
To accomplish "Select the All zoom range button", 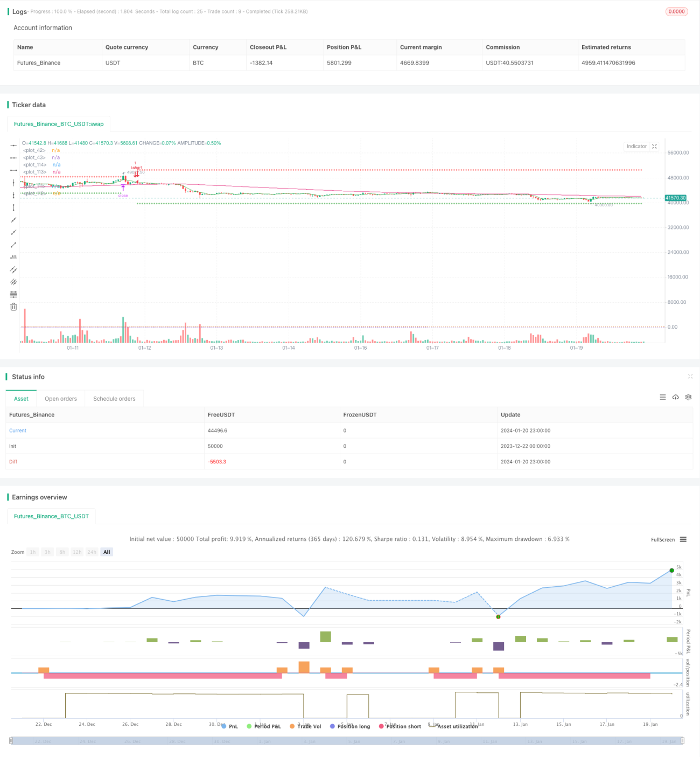I will (107, 552).
